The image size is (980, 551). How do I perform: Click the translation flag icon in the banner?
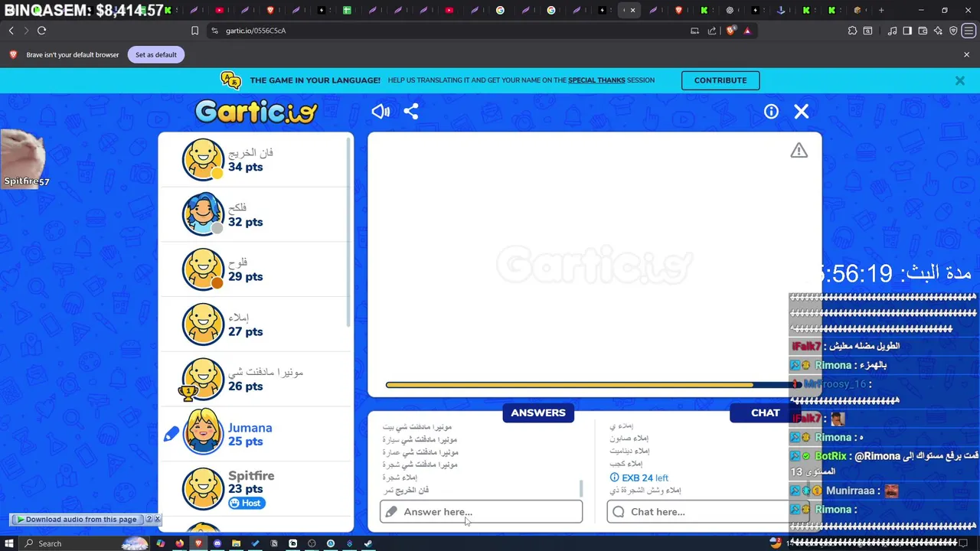tap(230, 80)
